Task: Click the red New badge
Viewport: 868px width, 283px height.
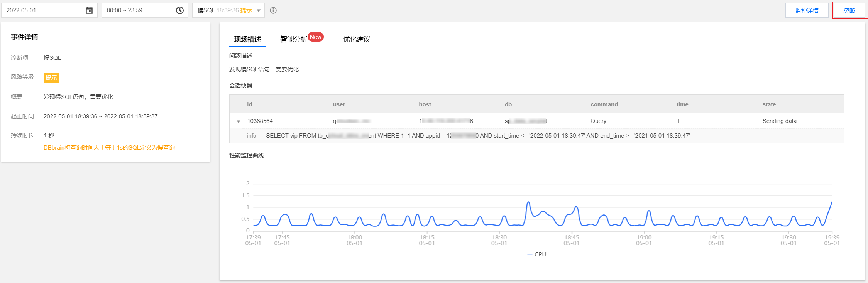Action: [316, 37]
